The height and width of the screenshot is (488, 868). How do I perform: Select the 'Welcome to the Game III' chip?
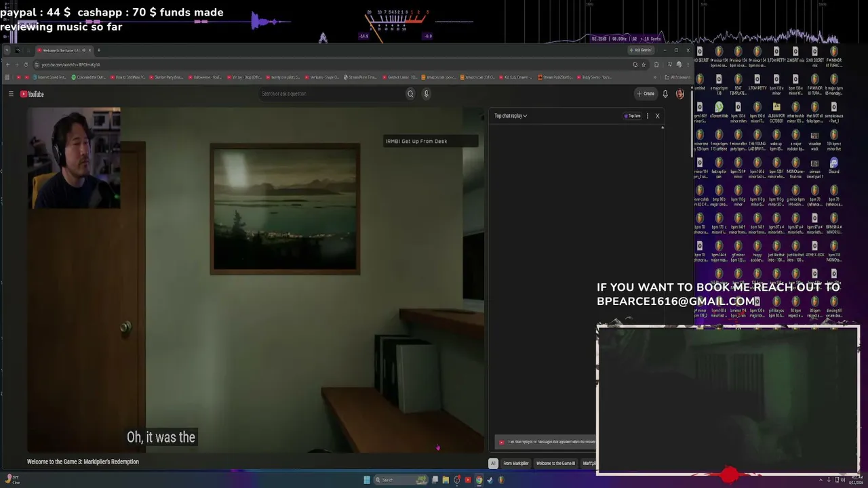coord(555,464)
